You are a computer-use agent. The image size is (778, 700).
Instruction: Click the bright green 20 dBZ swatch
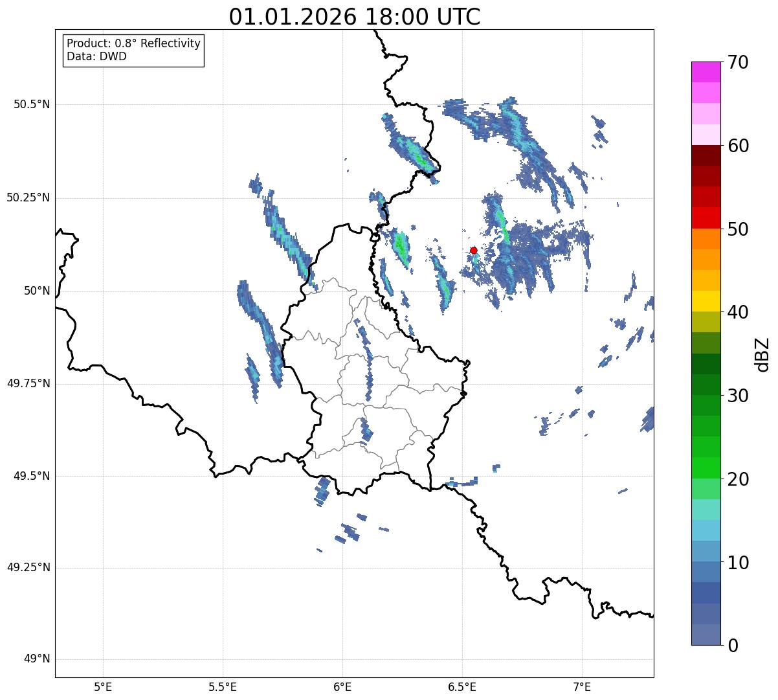point(706,468)
